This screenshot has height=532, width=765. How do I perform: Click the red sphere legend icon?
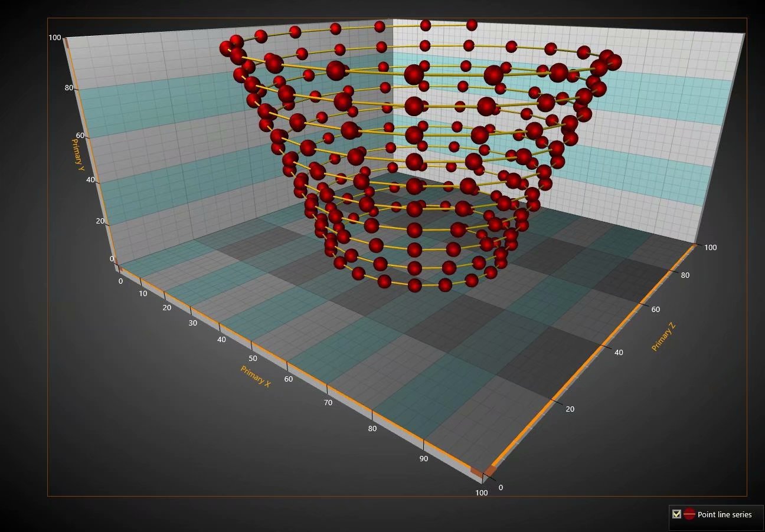[689, 514]
